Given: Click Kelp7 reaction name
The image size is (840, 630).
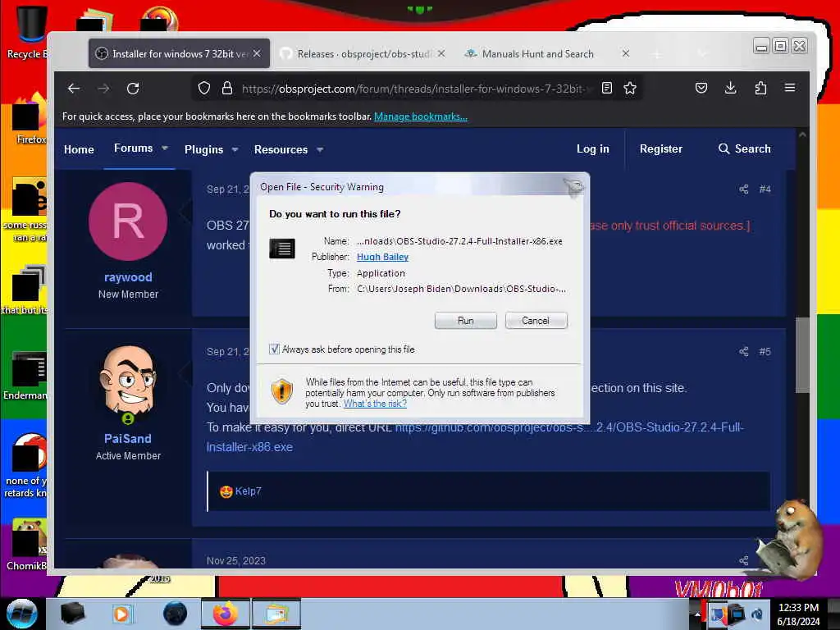Looking at the screenshot, I should (x=248, y=491).
